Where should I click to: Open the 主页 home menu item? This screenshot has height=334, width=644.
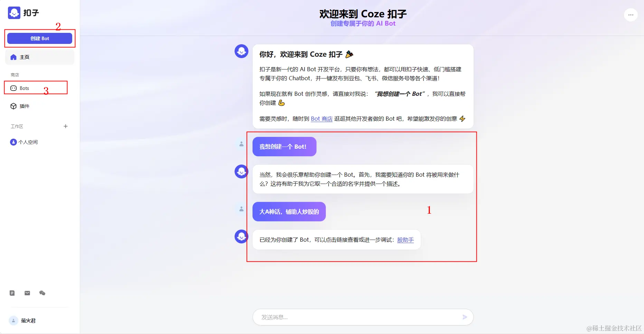pos(40,57)
